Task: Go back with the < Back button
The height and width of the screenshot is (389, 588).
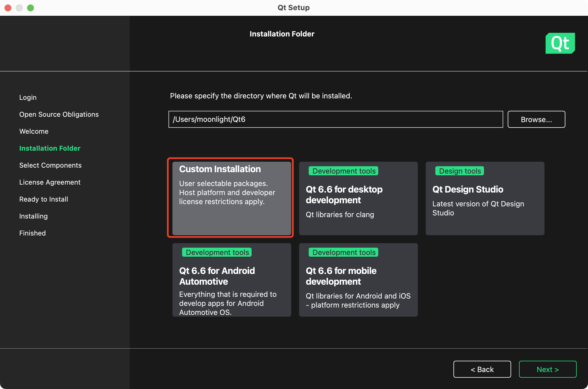Action: pyautogui.click(x=482, y=369)
